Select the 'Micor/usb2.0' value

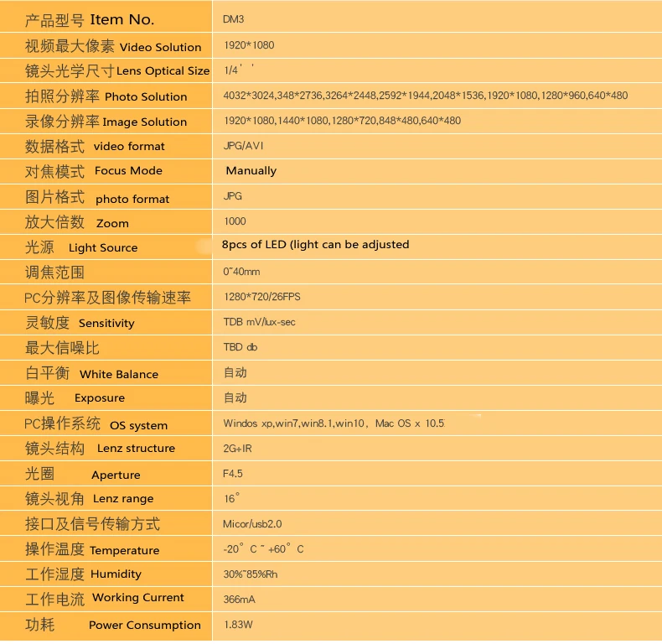pos(252,524)
